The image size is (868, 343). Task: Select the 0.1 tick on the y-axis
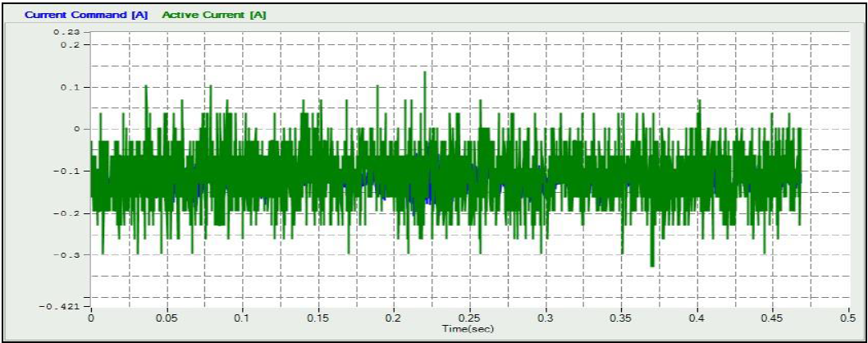pyautogui.click(x=72, y=87)
